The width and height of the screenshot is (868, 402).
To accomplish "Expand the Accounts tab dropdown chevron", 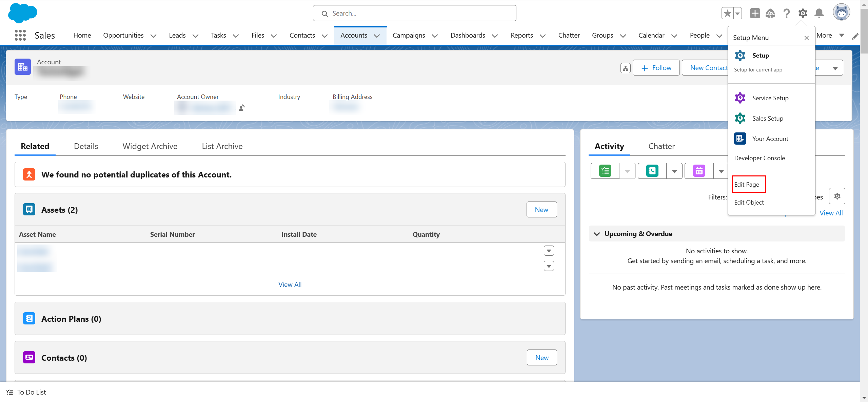I will point(377,36).
